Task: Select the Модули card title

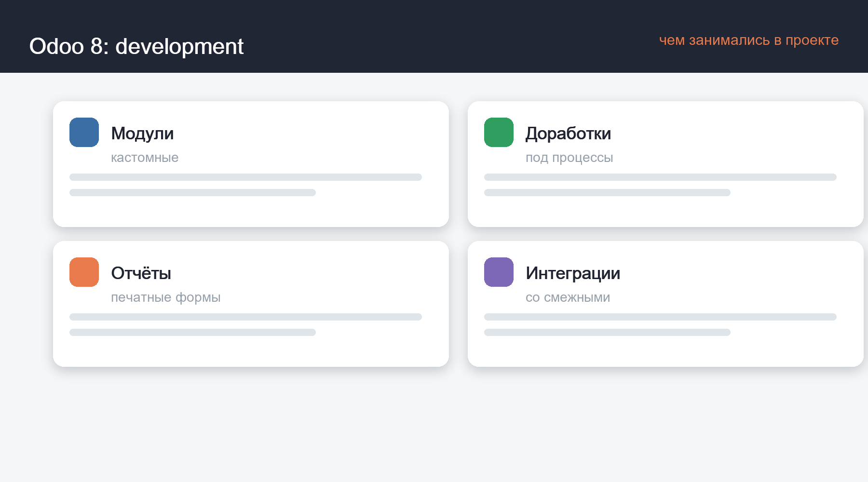Action: [142, 134]
